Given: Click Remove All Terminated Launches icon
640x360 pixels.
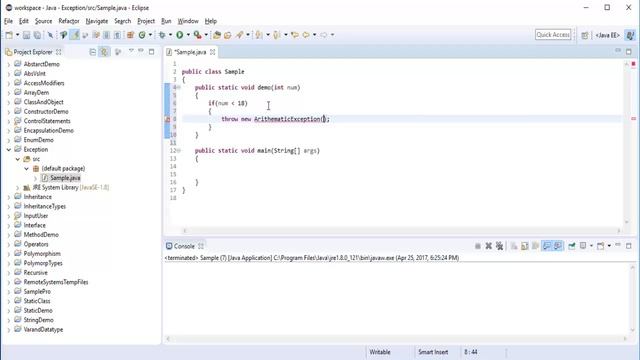Looking at the screenshot, I should pyautogui.click(x=499, y=246).
